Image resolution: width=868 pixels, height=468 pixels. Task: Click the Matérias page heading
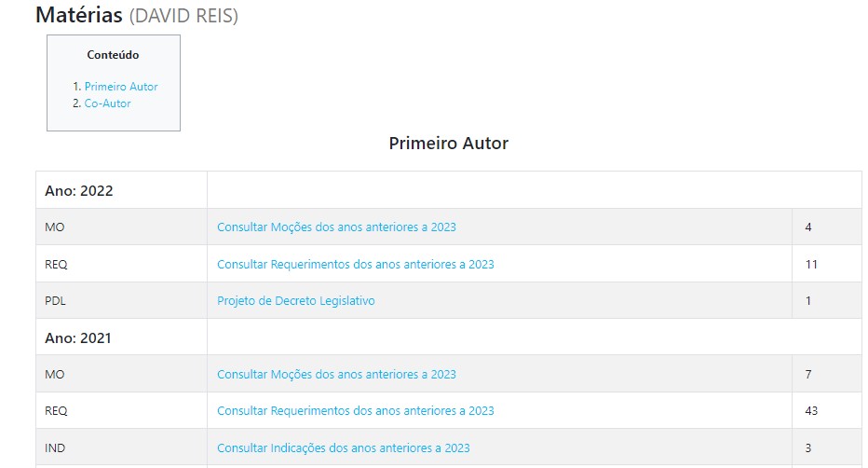click(x=79, y=16)
